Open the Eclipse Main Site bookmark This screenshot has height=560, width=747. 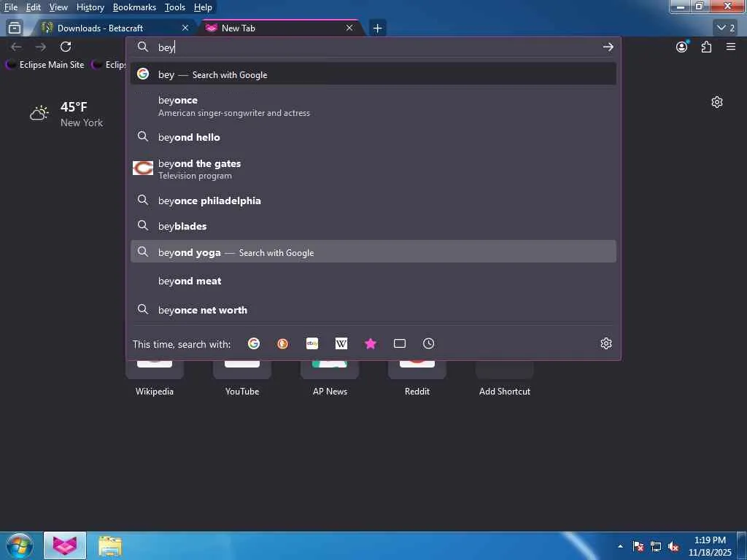(44, 64)
